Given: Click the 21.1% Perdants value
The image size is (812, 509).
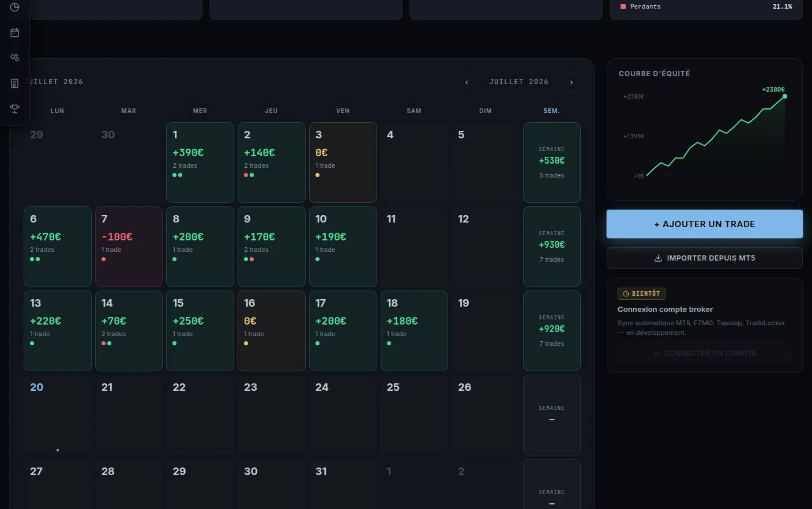Looking at the screenshot, I should (783, 6).
